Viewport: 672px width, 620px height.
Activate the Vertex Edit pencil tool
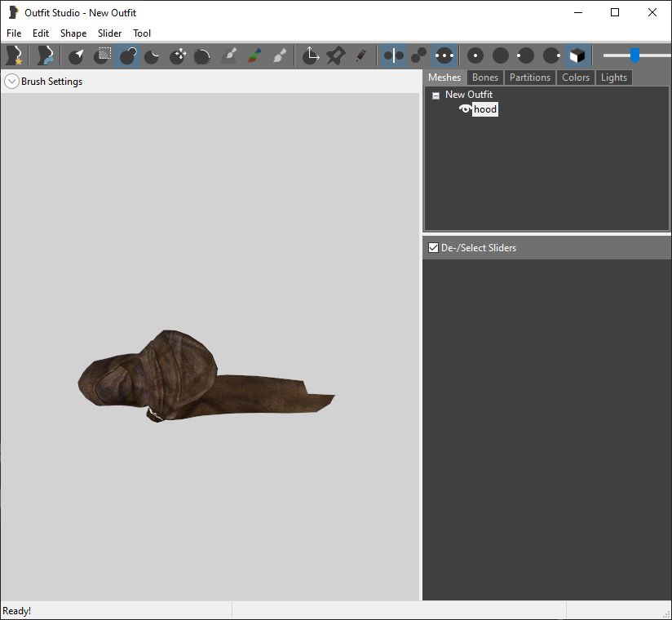360,55
